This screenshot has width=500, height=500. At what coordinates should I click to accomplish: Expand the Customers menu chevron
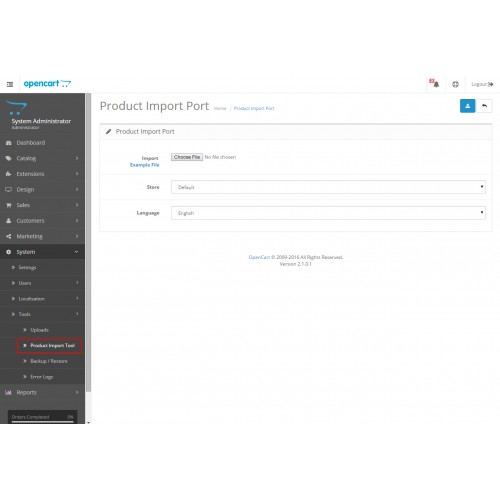(x=77, y=221)
